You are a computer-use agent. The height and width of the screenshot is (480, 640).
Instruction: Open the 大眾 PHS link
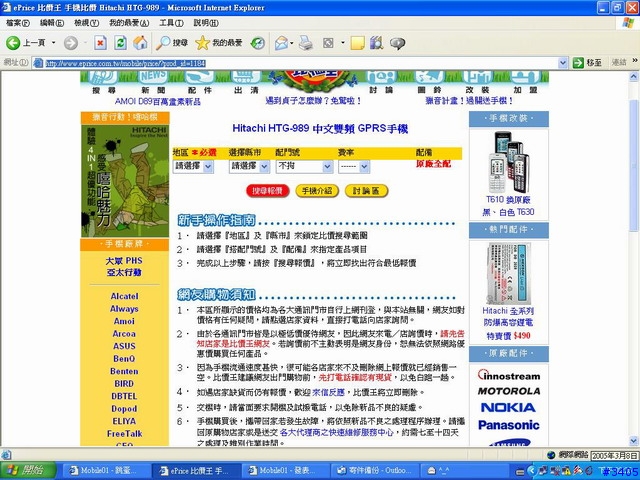coord(124,260)
